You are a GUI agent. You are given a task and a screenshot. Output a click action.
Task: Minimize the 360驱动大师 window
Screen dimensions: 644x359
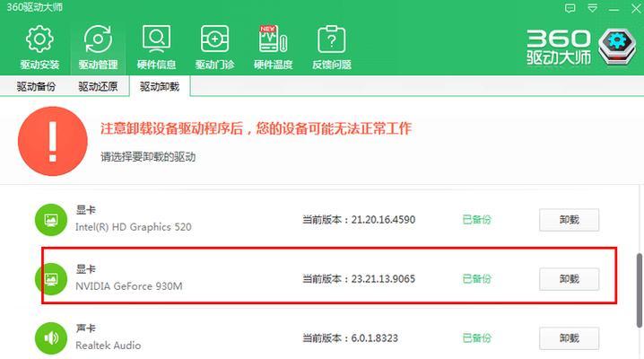coord(614,9)
